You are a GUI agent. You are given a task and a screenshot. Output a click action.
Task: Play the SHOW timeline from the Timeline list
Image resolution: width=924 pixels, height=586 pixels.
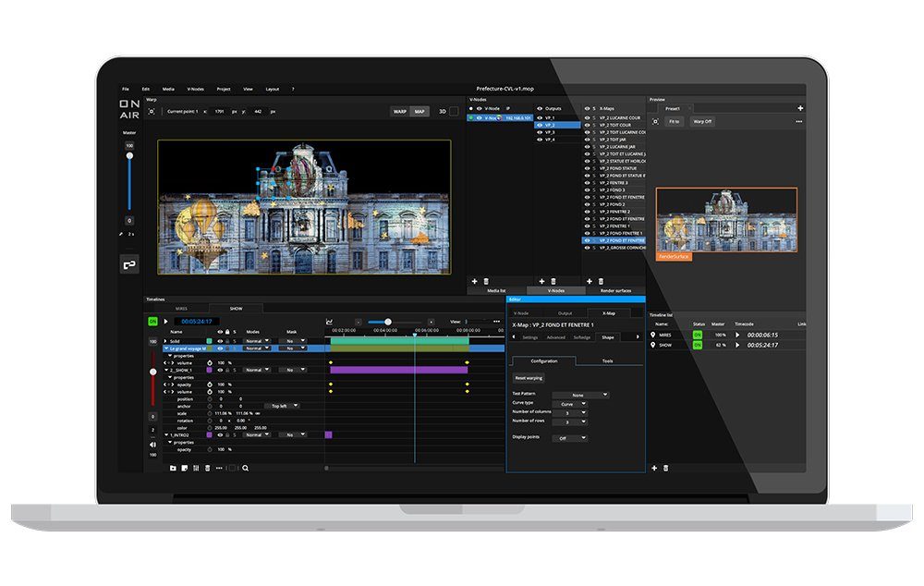pyautogui.click(x=737, y=345)
